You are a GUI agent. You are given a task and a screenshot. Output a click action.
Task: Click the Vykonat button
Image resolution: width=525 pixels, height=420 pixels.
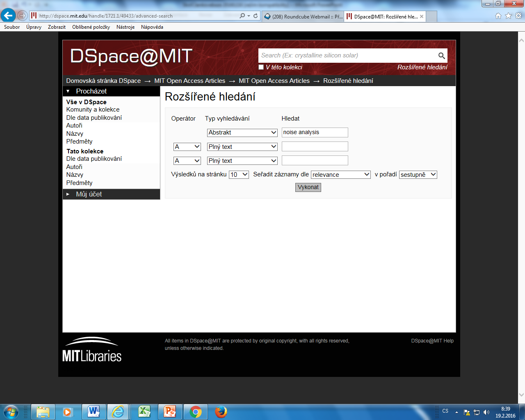tap(308, 187)
